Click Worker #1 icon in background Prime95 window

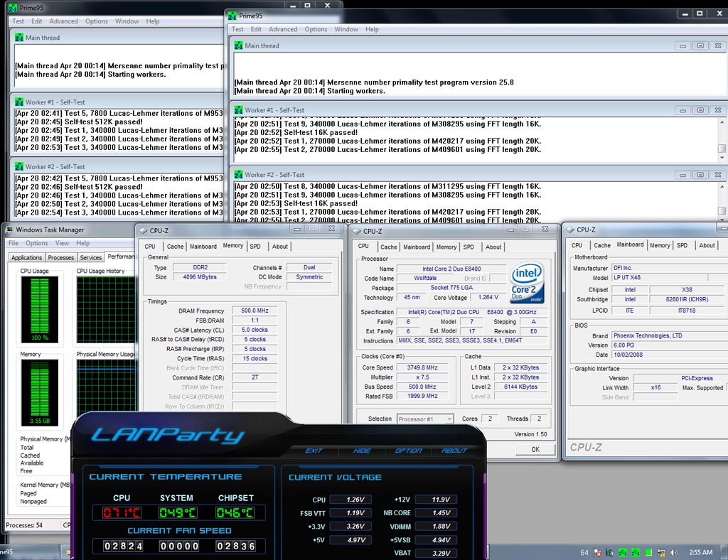pyautogui.click(x=19, y=102)
